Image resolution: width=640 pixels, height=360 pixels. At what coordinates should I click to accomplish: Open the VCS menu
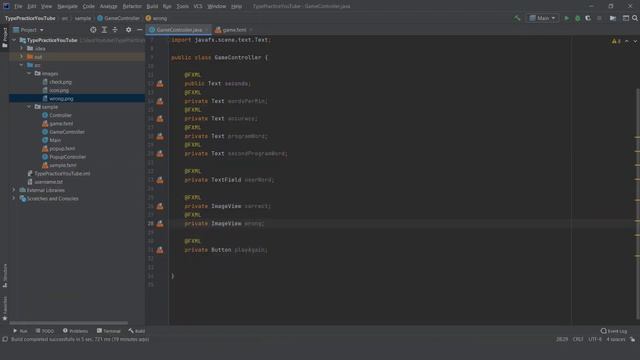(x=198, y=6)
